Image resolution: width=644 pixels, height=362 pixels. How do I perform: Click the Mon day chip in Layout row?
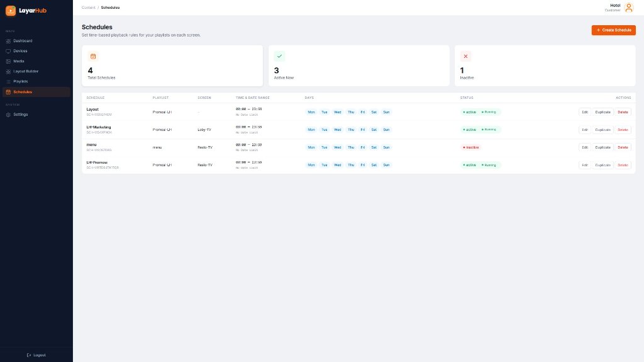[x=311, y=112]
